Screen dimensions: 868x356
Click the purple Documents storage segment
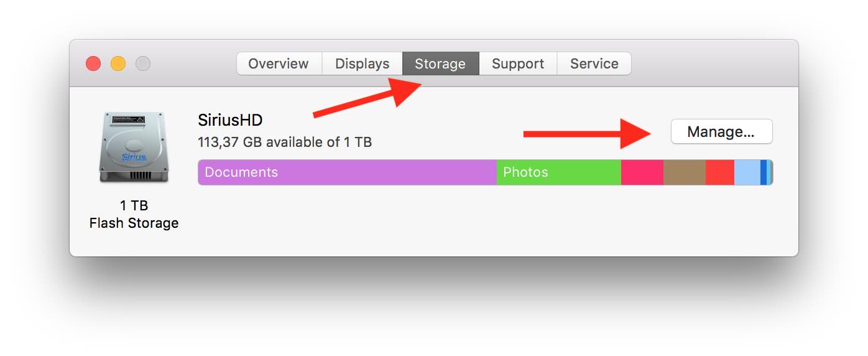pos(347,172)
